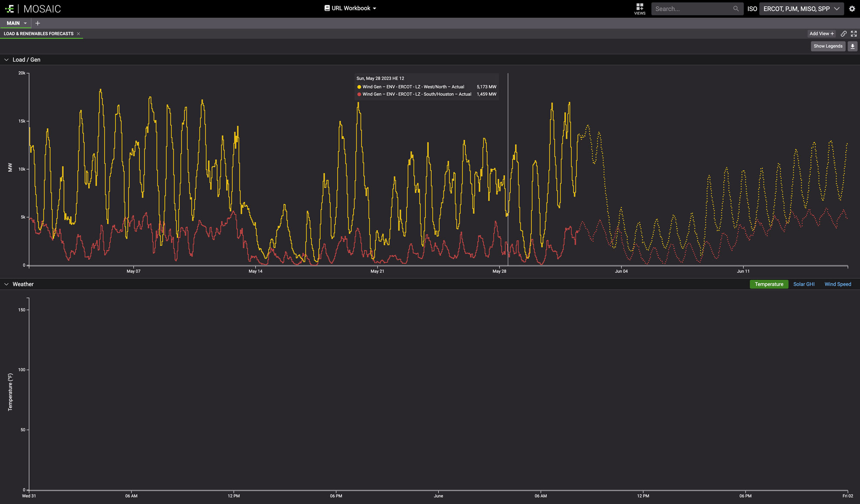This screenshot has width=860, height=504.
Task: Collapse the Load / Gen section
Action: point(6,60)
